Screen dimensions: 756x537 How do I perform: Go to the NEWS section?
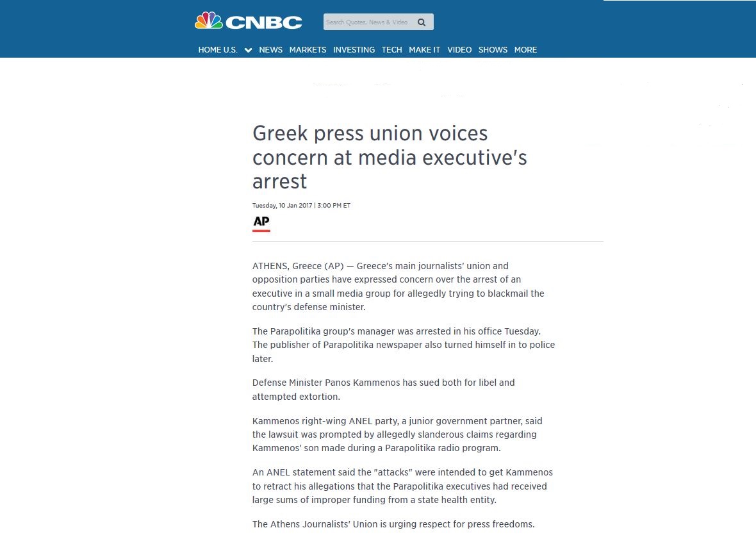tap(270, 49)
